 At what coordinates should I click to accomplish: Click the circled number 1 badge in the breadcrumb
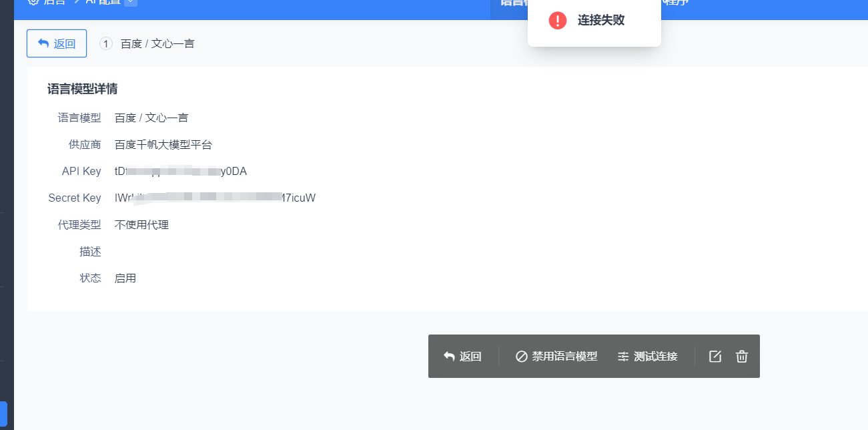click(106, 43)
